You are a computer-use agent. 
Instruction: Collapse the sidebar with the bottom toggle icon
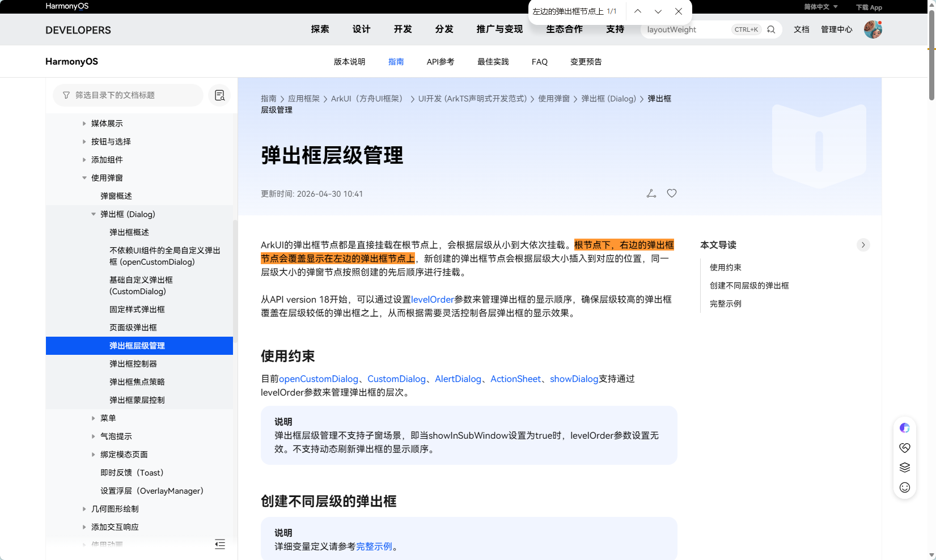[x=220, y=545]
